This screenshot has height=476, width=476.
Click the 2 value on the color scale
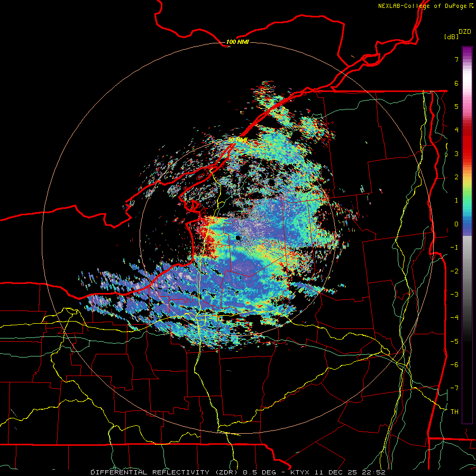(456, 177)
